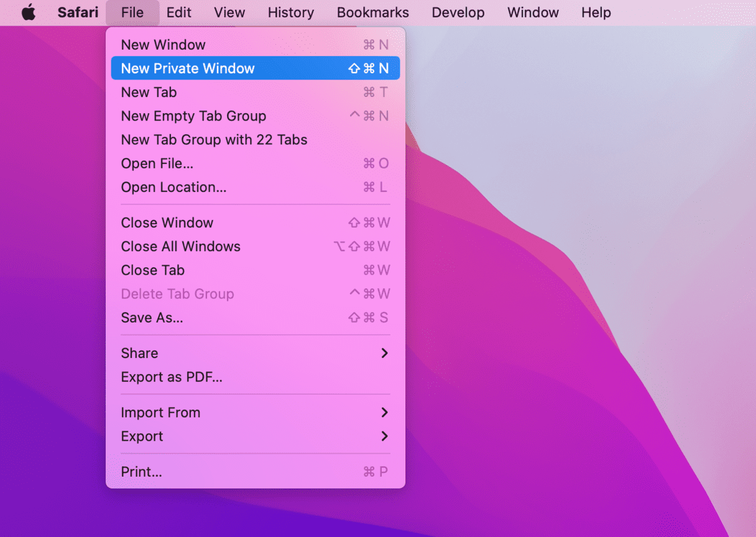Click Print… menu item
This screenshot has height=537, width=756.
(141, 472)
